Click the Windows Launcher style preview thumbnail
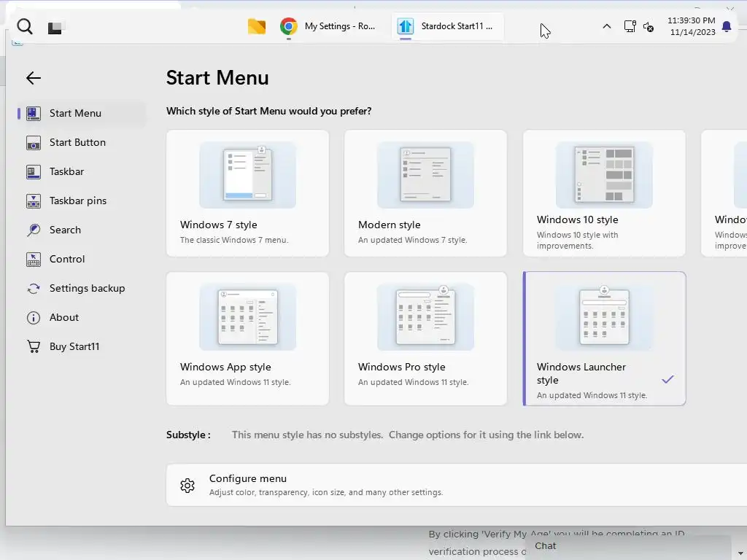The height and width of the screenshot is (560, 747). pyautogui.click(x=604, y=317)
